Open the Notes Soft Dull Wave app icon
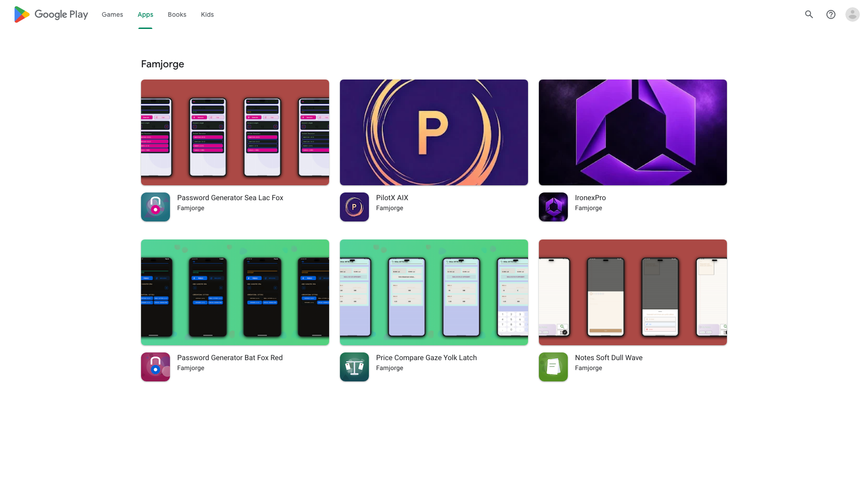Image resolution: width=868 pixels, height=488 pixels. click(x=553, y=367)
